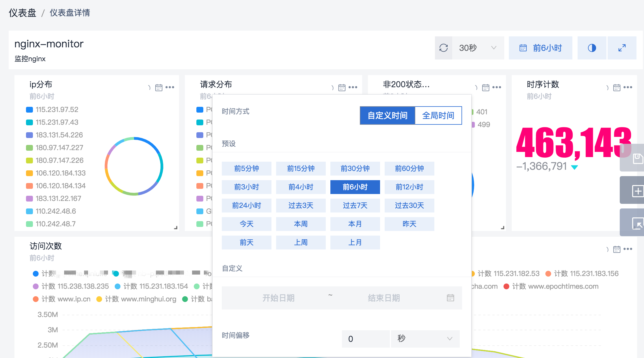The image size is (644, 358).
Task: Choose the 前15分钟 preset
Action: [x=301, y=169]
